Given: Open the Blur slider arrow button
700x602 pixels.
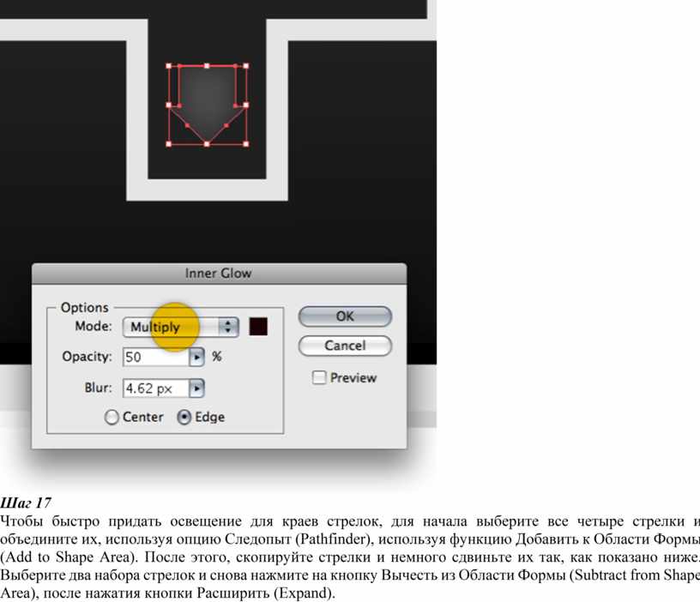Looking at the screenshot, I should click(196, 388).
